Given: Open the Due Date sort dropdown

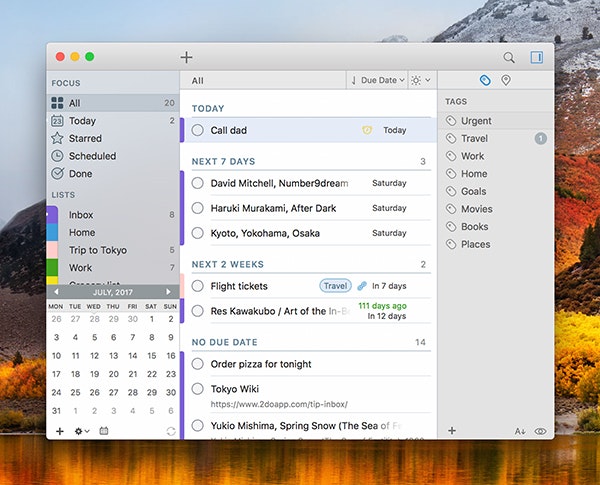Looking at the screenshot, I should pos(377,80).
